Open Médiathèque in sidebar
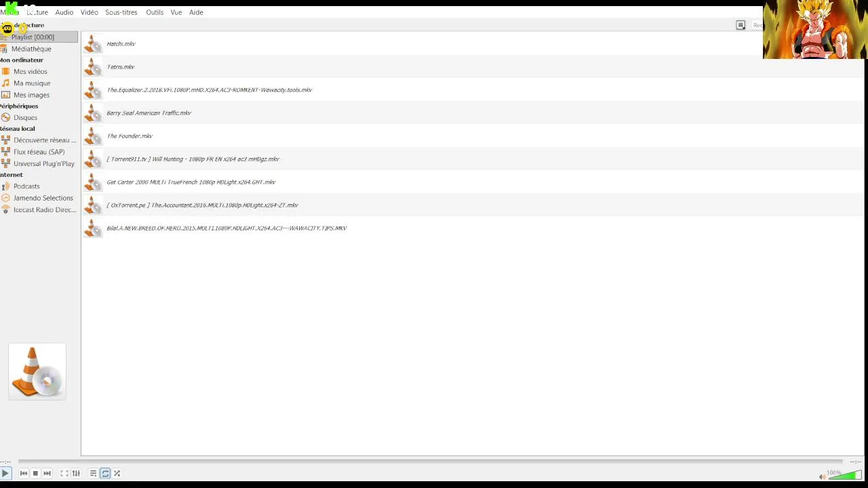868x488 pixels. point(31,49)
